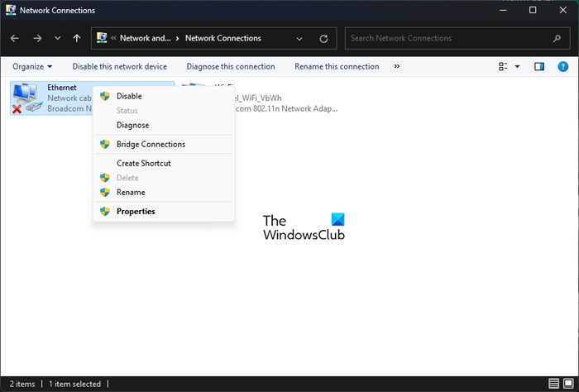This screenshot has width=579, height=392.
Task: Expand address bar history dropdown
Action: pos(299,38)
